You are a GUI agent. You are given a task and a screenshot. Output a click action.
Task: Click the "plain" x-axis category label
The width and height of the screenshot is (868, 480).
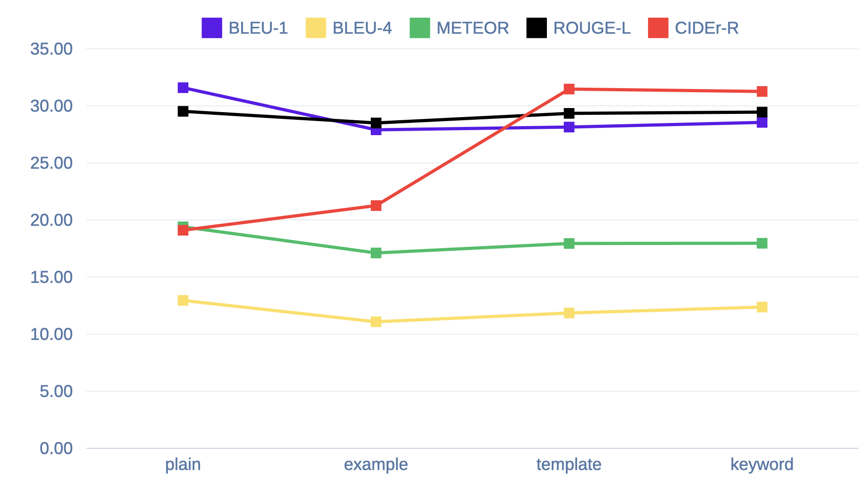[x=183, y=465]
